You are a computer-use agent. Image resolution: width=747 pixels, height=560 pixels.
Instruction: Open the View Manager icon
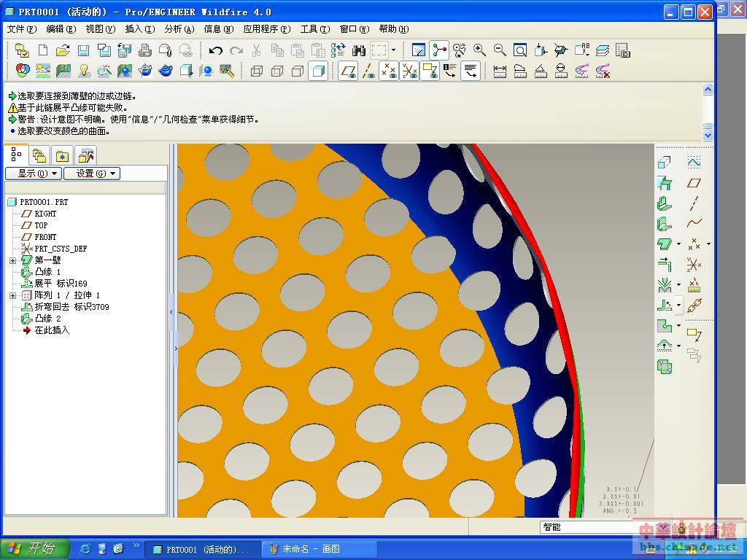(x=623, y=50)
